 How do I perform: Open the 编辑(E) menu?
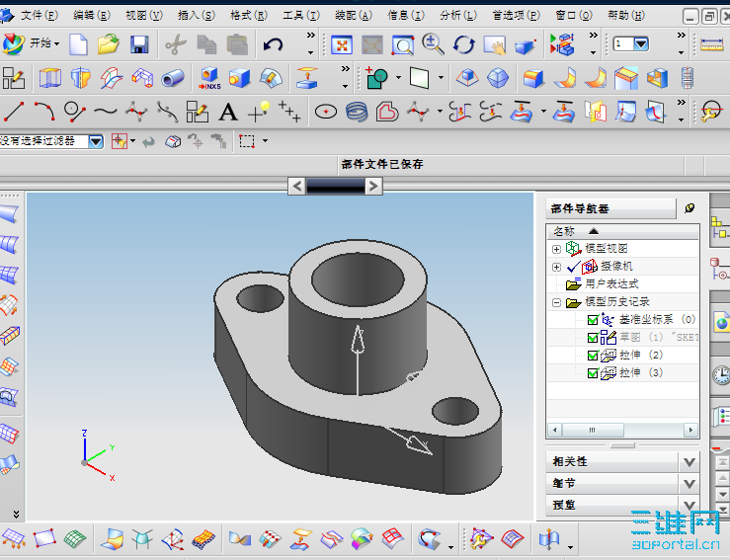click(x=92, y=16)
